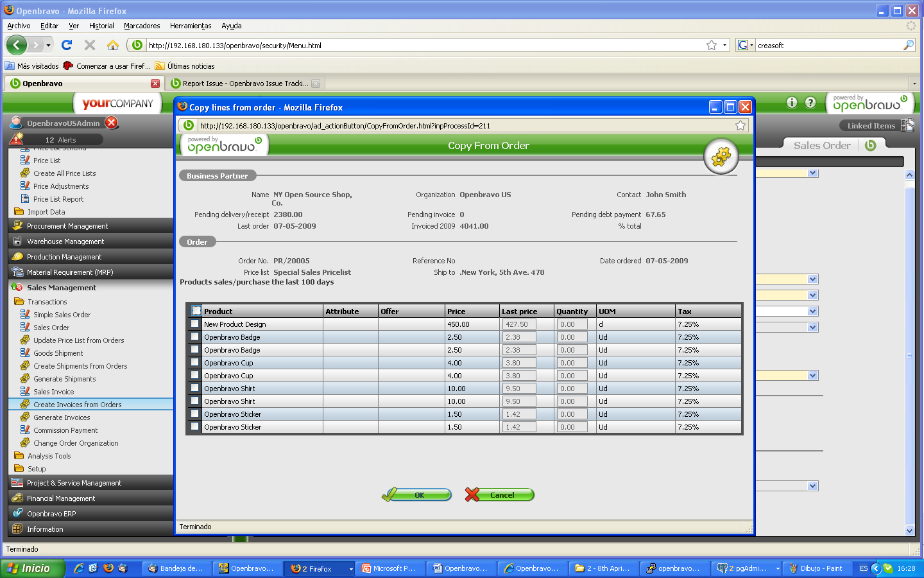Click the Quantity field for Openbravo Sticker
The image size is (924, 578).
[572, 414]
